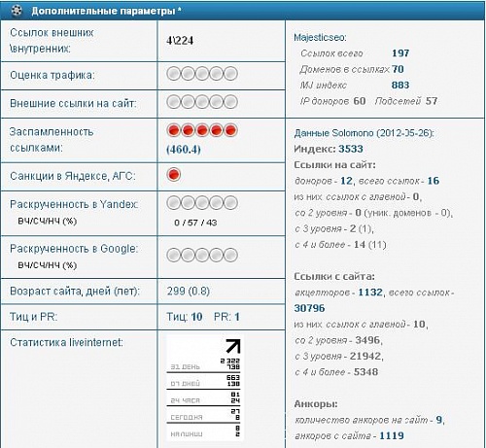
Task: Click the Раскрученность в Yandex rating circles
Action: pos(202,203)
